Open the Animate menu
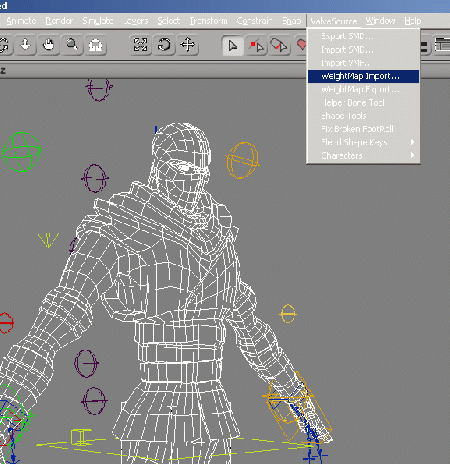The height and width of the screenshot is (464, 450). pyautogui.click(x=21, y=21)
